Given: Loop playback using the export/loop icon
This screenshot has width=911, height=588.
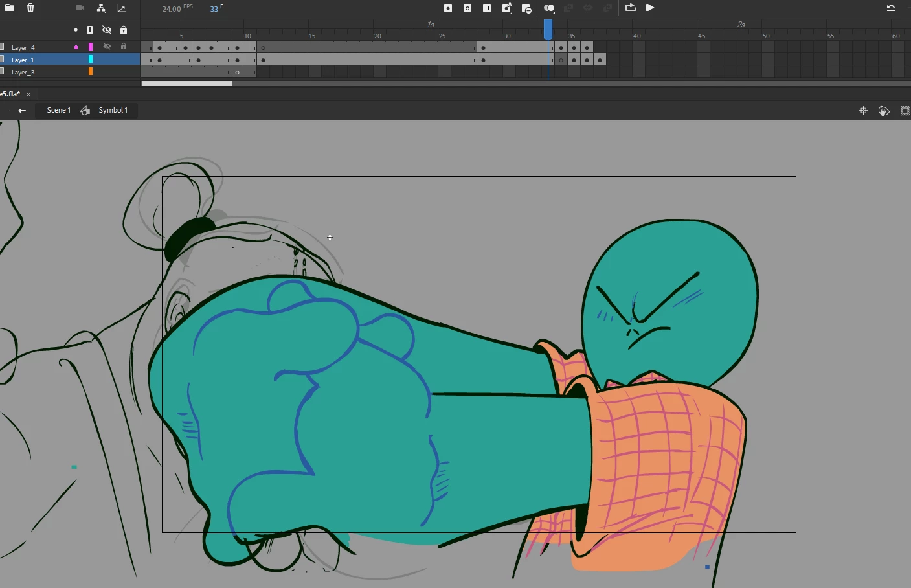Looking at the screenshot, I should click(x=630, y=8).
